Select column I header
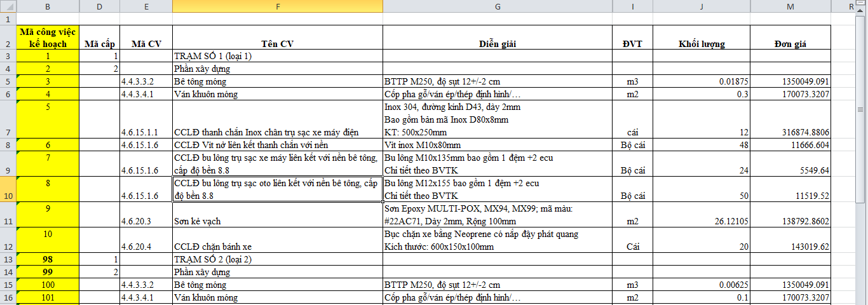The height and width of the screenshot is (305, 868). [632, 6]
